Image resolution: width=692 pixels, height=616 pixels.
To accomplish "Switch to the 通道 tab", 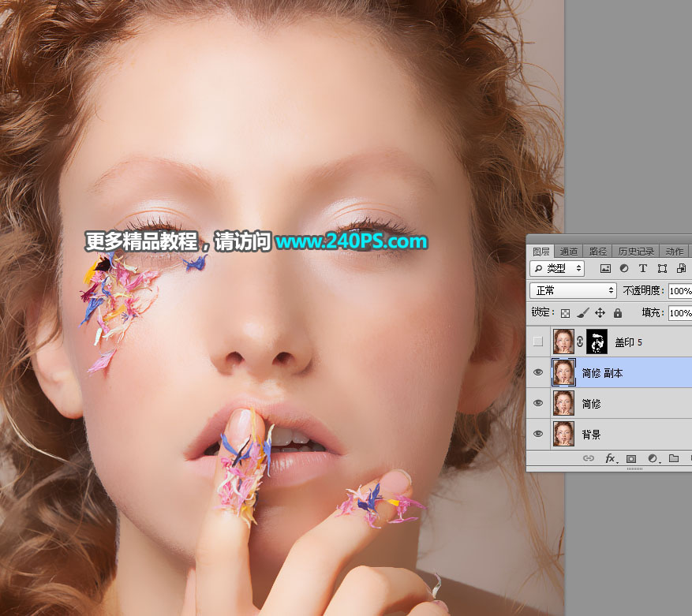I will pos(568,252).
